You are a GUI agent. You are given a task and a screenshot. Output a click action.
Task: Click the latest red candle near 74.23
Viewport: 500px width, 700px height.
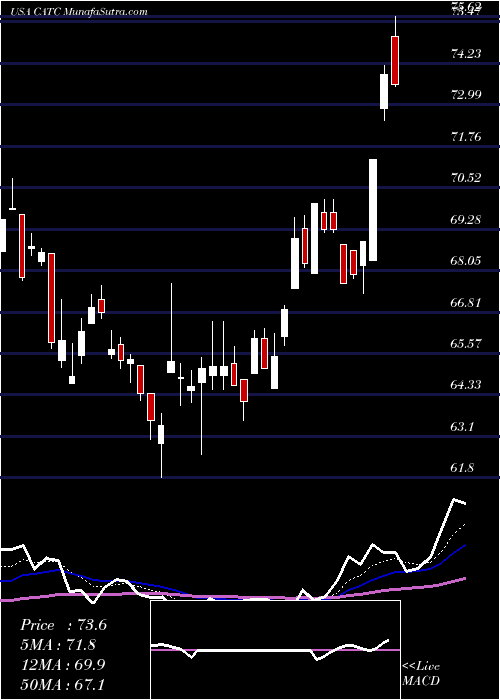click(x=395, y=60)
